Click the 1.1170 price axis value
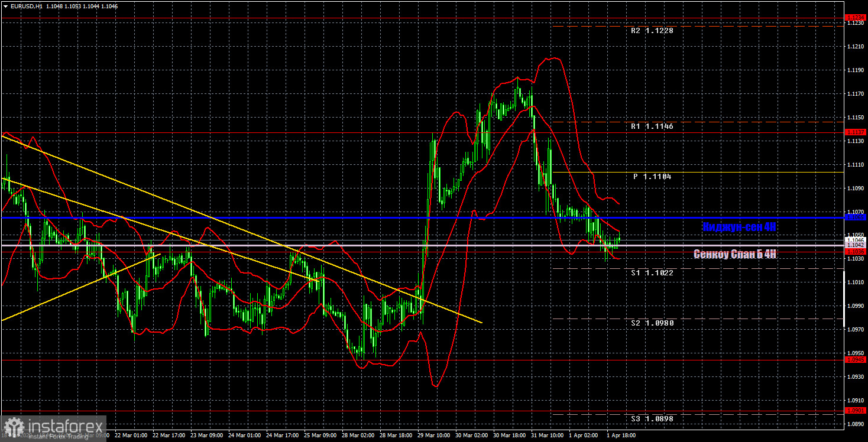The image size is (868, 442). [x=855, y=94]
